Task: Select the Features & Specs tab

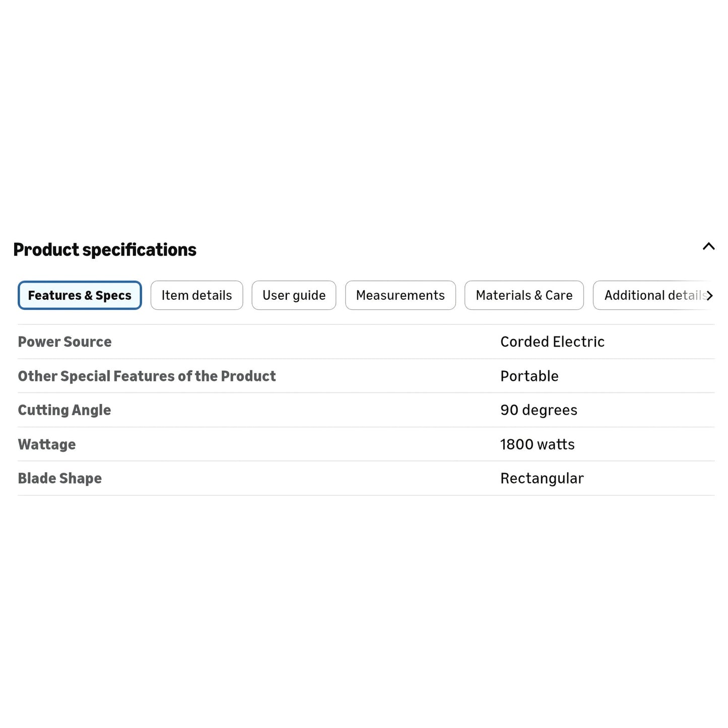Action: click(80, 295)
